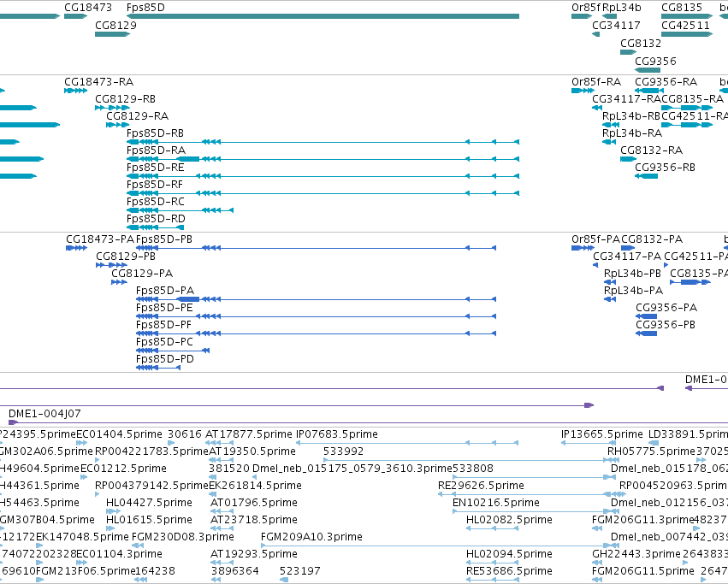Viewport: 728px width, 584px height.
Task: Select the DME1-004J07 clone label
Action: [x=44, y=413]
